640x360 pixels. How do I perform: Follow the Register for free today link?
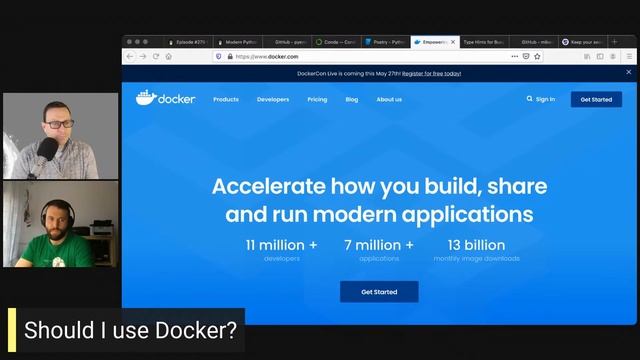click(x=431, y=73)
